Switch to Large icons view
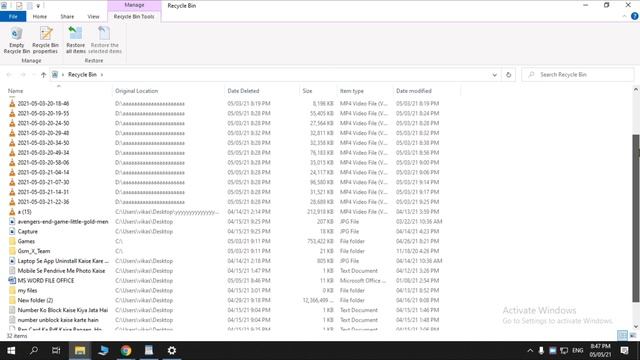 tap(632, 336)
